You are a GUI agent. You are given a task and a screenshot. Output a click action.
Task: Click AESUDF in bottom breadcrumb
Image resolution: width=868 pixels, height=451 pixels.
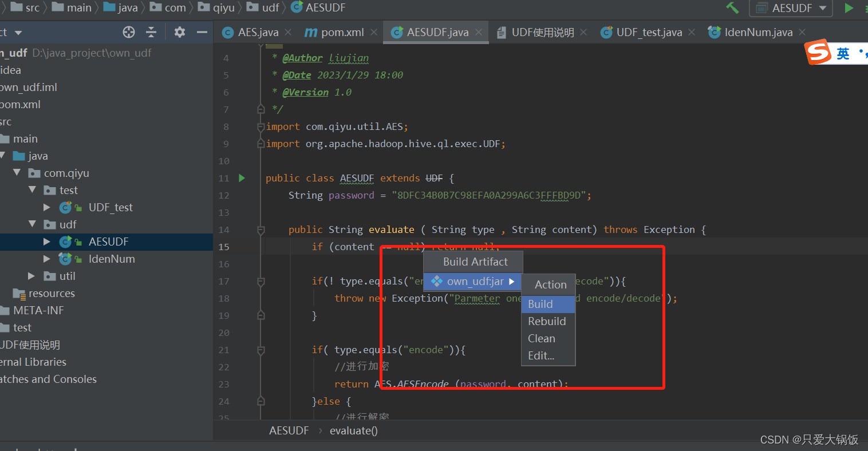(x=289, y=430)
